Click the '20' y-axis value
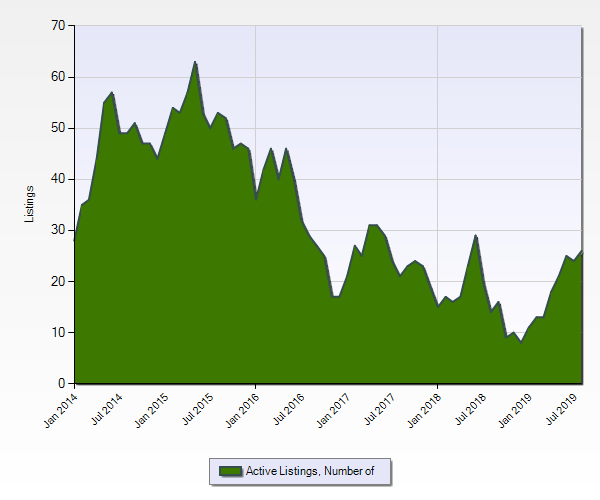600x500 pixels. coord(58,281)
